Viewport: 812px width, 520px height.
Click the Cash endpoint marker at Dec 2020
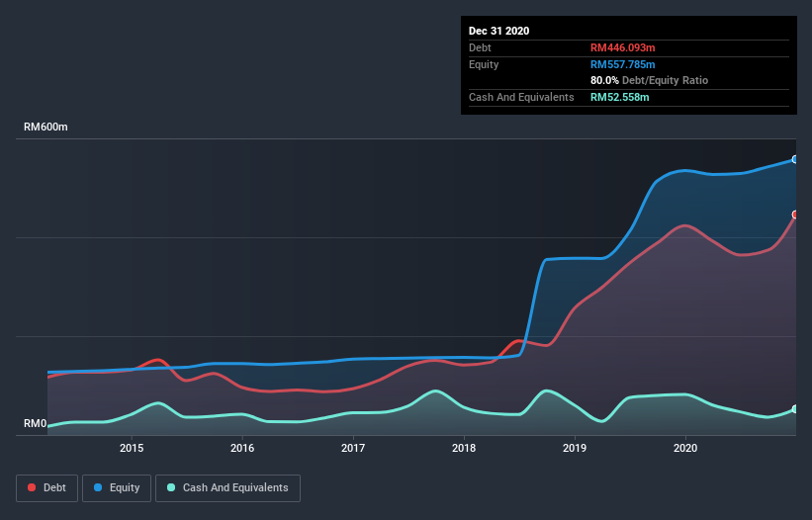[x=795, y=409]
